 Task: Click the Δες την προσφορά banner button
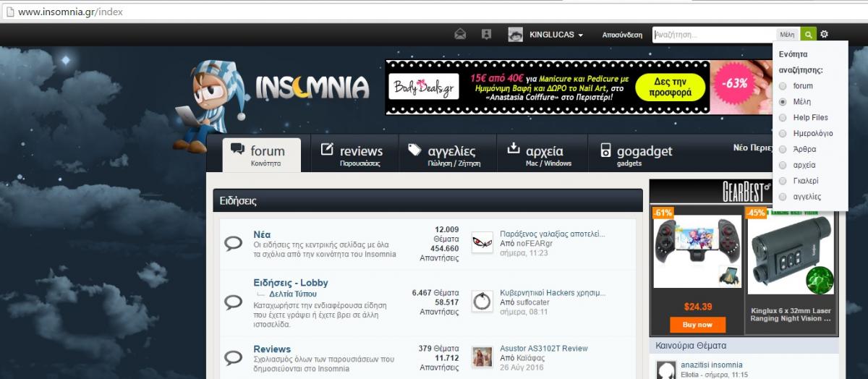pos(671,87)
